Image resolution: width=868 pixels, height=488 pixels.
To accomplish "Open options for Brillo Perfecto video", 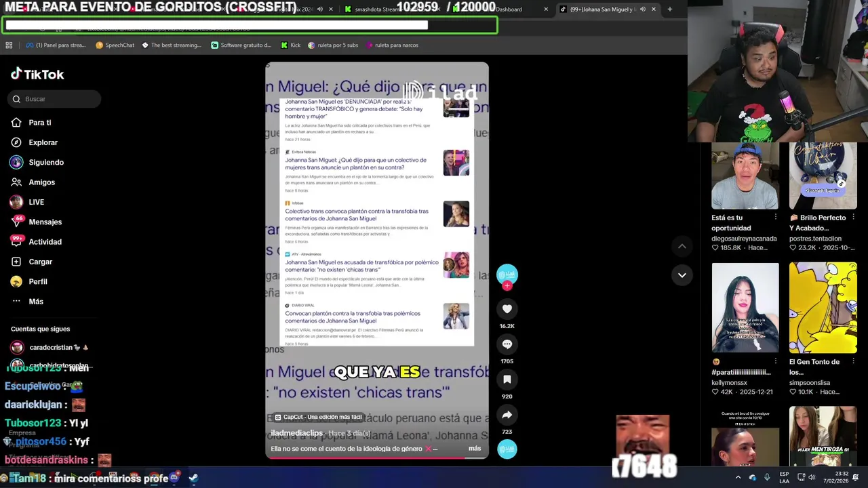I will point(854,218).
